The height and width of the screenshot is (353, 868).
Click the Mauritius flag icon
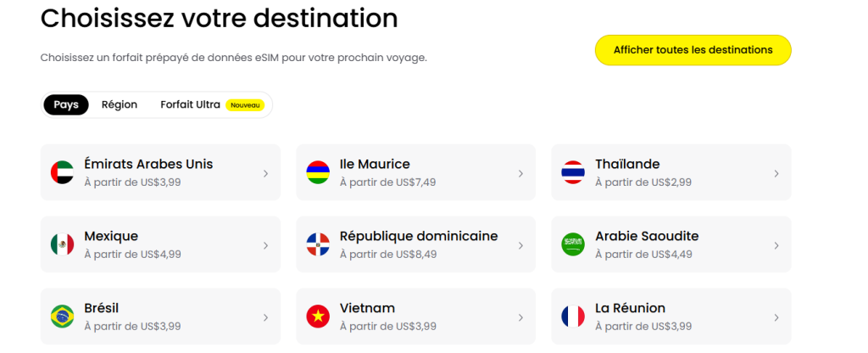point(318,173)
